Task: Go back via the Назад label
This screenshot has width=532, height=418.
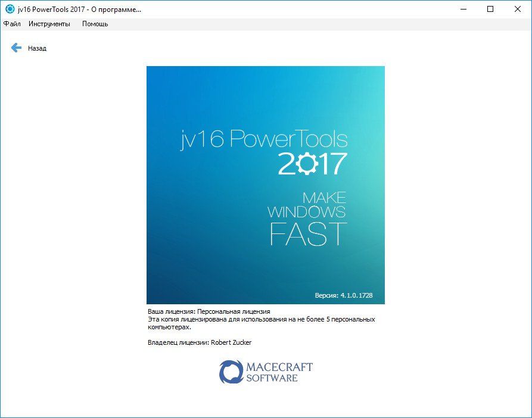Action: coord(37,48)
